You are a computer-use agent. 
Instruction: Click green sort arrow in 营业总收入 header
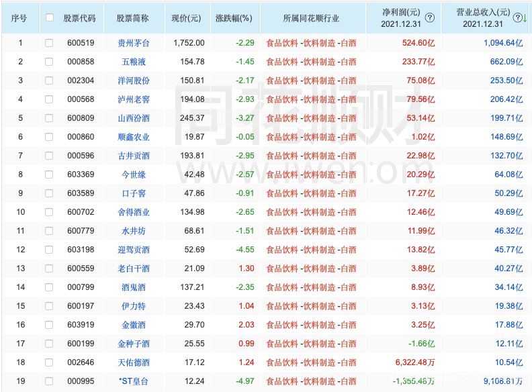[525, 18]
